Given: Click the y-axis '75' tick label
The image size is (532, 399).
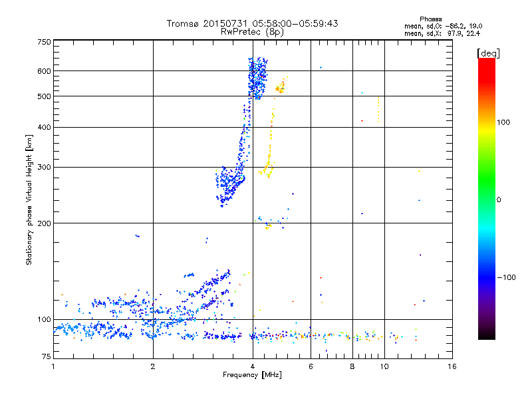Looking at the screenshot, I should pyautogui.click(x=47, y=356).
